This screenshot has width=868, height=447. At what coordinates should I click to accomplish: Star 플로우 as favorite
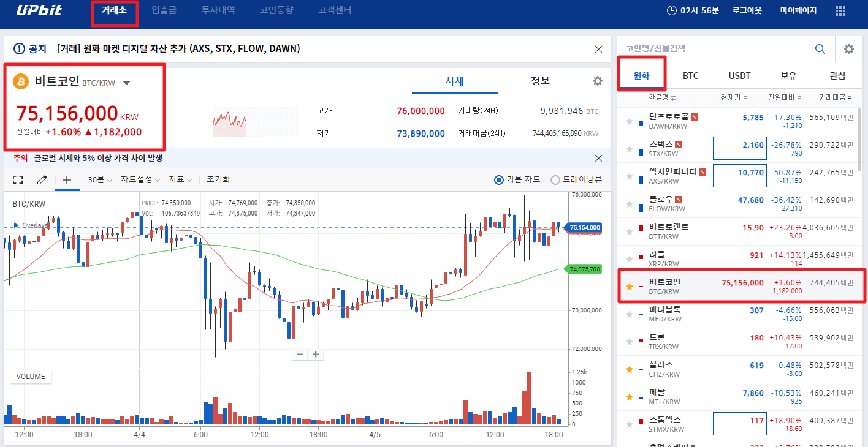(629, 204)
